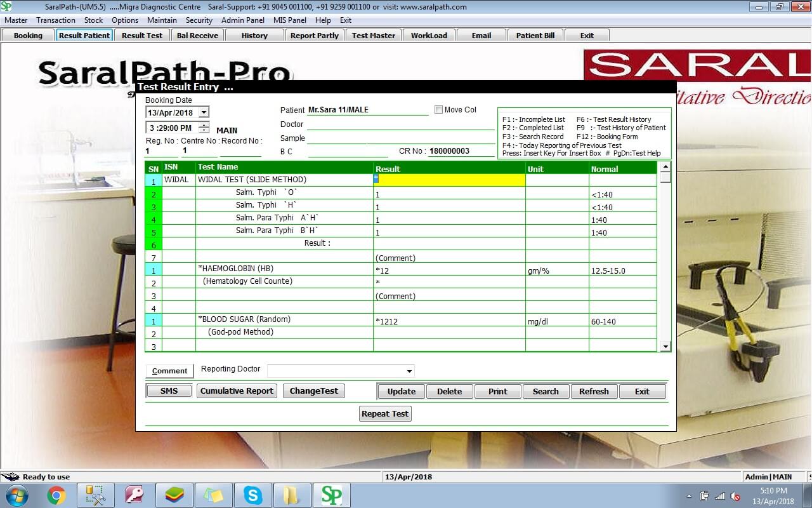Viewport: 812px width, 508px height.
Task: Open Test Master from the toolbar
Action: (374, 36)
